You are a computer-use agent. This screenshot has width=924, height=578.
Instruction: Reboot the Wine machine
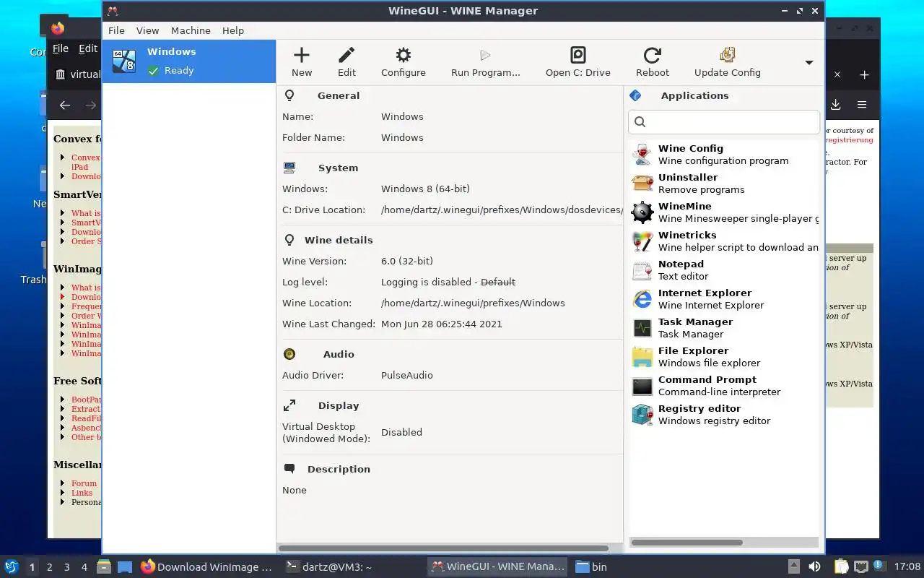[x=653, y=62]
